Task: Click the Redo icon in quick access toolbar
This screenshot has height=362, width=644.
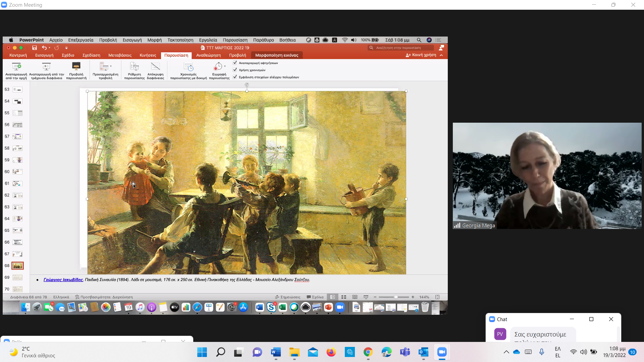Action: click(57, 48)
